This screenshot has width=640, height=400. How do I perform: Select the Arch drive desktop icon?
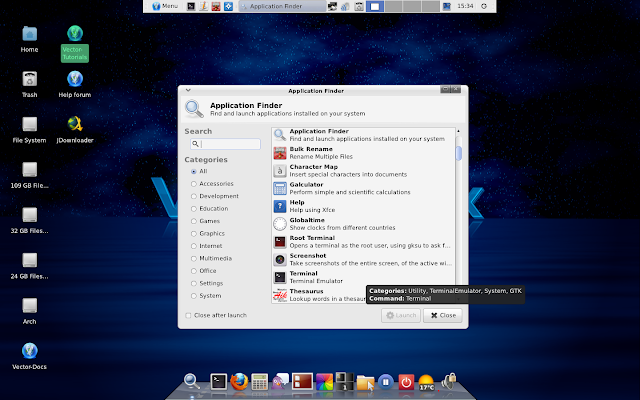29,306
